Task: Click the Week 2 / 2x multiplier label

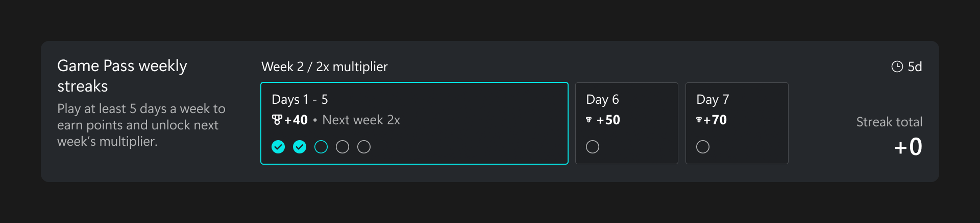Action: pos(324,66)
